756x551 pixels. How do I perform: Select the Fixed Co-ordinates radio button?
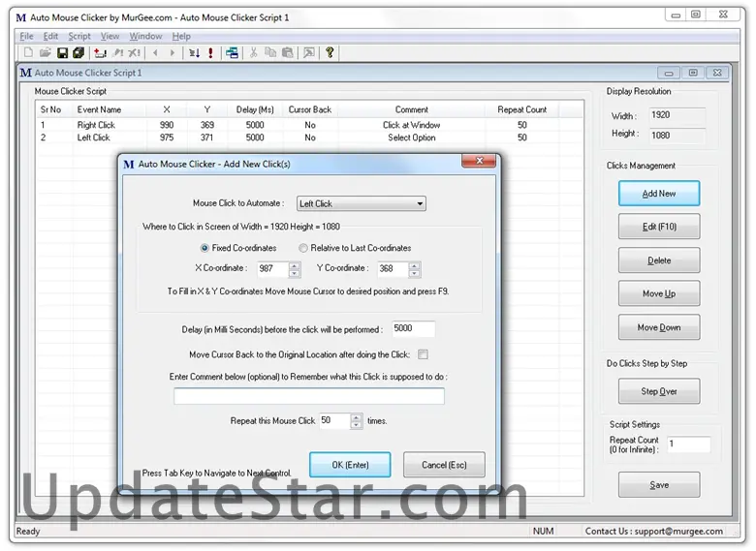click(205, 248)
